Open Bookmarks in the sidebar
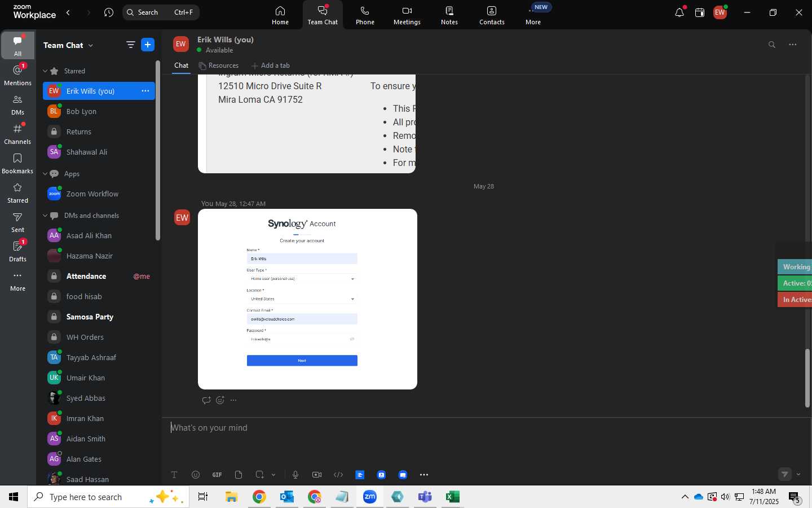 click(x=17, y=163)
